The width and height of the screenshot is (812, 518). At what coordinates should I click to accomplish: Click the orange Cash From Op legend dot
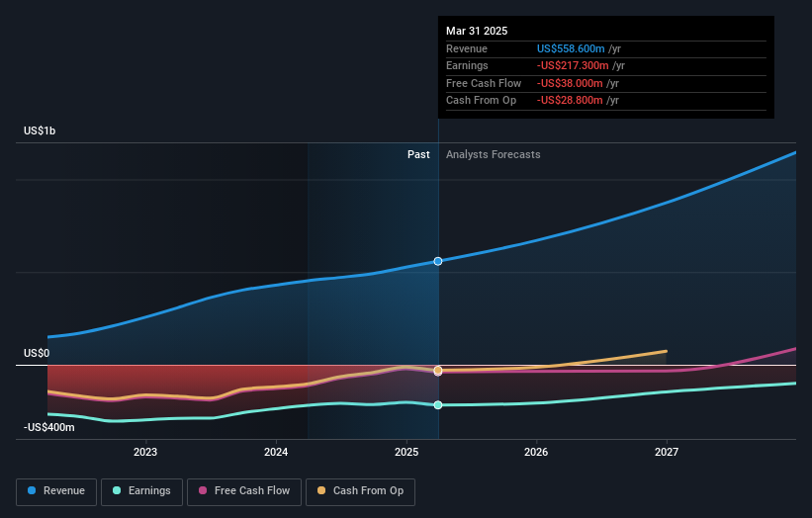pyautogui.click(x=321, y=490)
